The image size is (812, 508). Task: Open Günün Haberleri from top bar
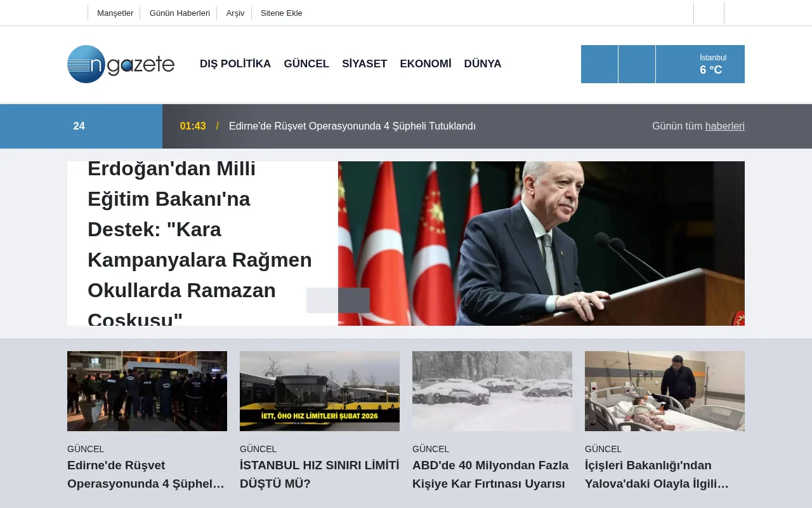180,13
